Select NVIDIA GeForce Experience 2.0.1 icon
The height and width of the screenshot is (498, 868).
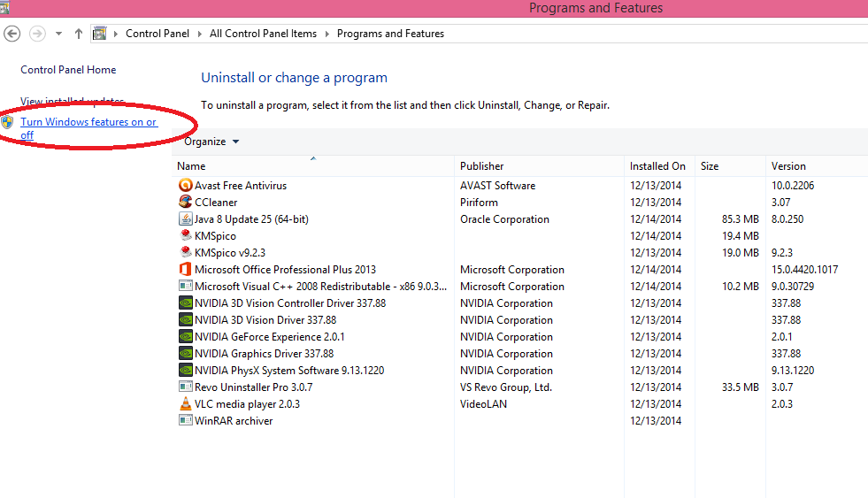pyautogui.click(x=186, y=336)
